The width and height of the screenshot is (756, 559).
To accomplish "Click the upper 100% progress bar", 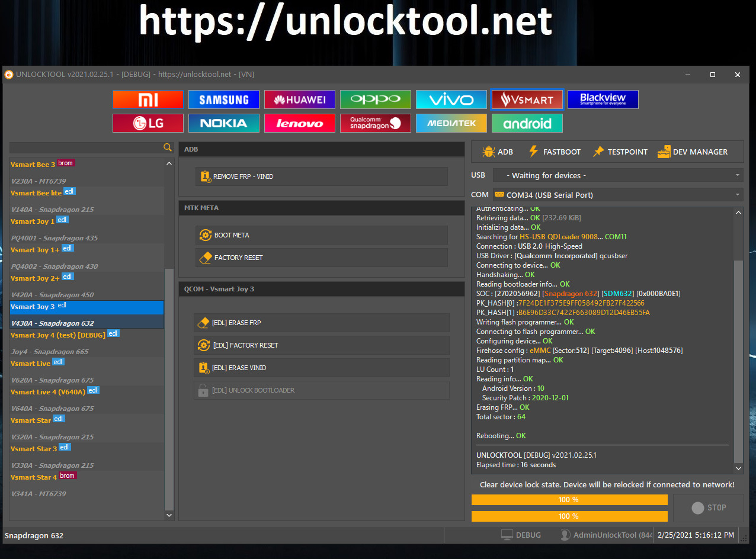I will (x=569, y=500).
